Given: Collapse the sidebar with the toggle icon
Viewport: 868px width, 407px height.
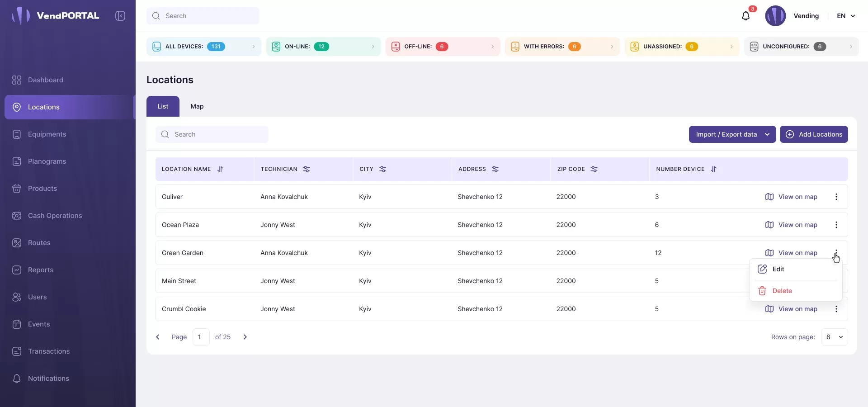Looking at the screenshot, I should (x=120, y=16).
